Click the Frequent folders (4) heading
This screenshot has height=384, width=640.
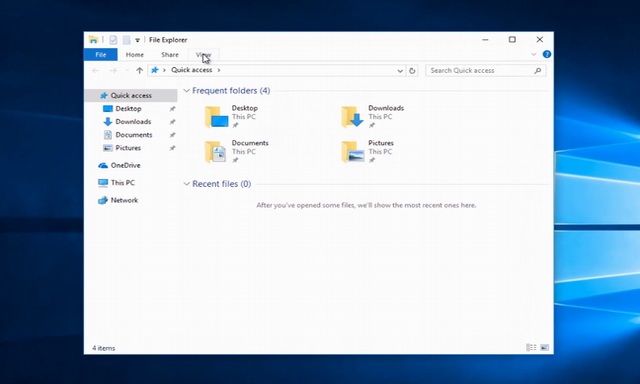[x=231, y=91]
